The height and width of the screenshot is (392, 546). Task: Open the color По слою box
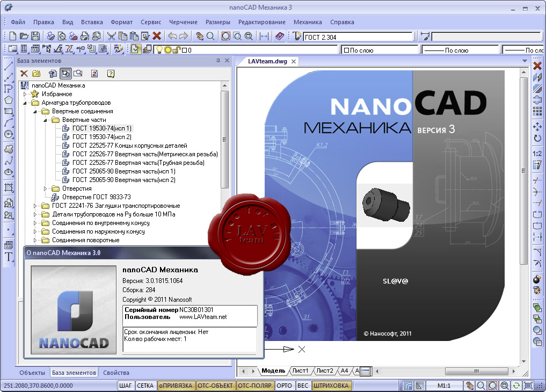point(380,50)
